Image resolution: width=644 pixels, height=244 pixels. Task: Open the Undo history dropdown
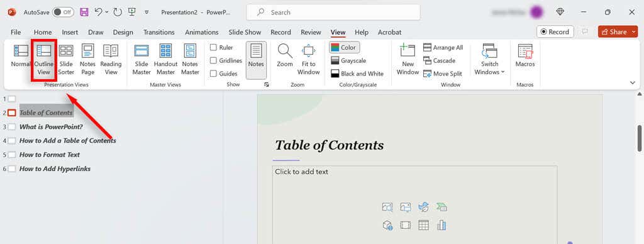(107, 12)
